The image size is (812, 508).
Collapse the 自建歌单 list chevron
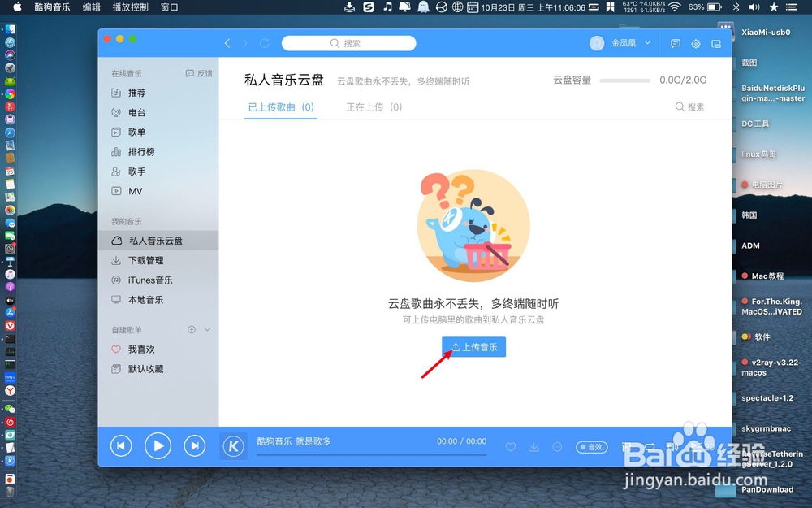[x=207, y=330]
